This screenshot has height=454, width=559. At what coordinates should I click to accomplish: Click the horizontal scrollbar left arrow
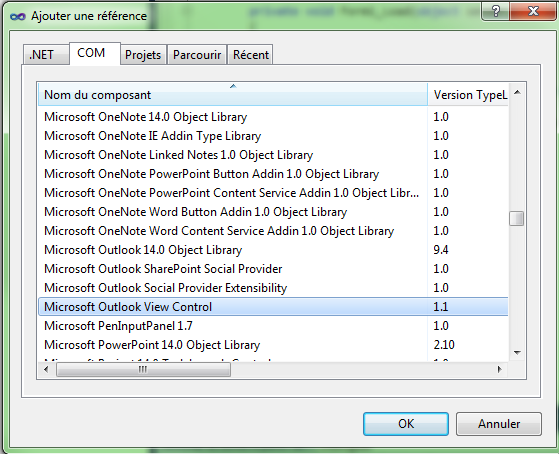[46, 369]
